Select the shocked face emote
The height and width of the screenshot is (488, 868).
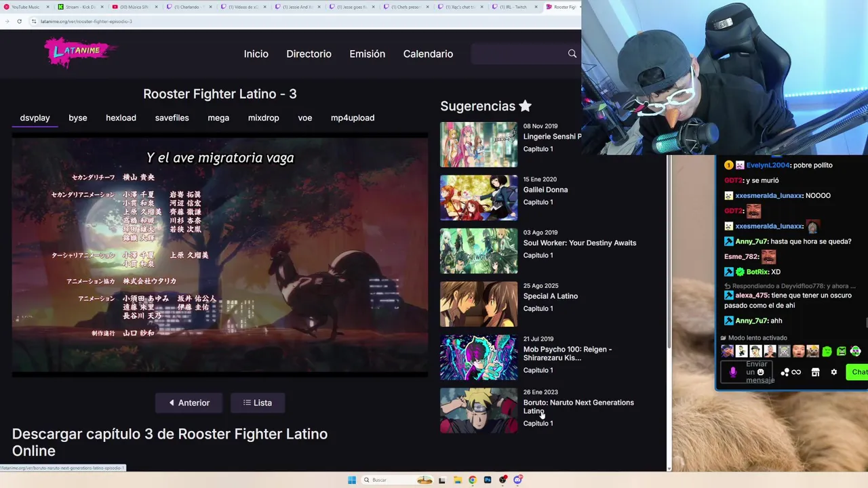[799, 351]
